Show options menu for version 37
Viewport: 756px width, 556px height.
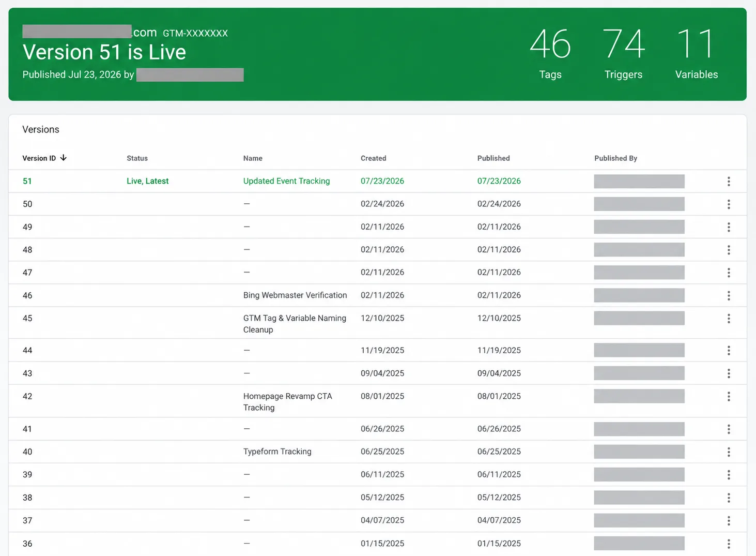[x=729, y=521]
